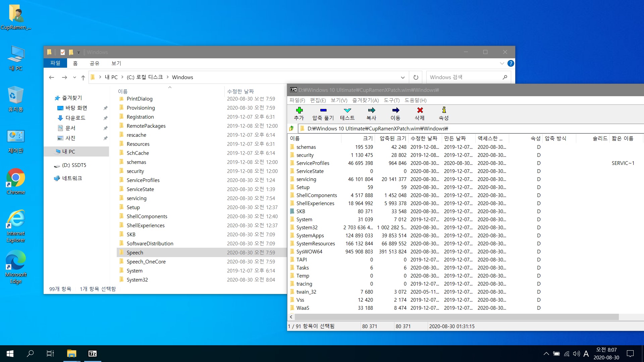Expand the Explorer ribbon chevron
The height and width of the screenshot is (362, 644).
coord(502,63)
